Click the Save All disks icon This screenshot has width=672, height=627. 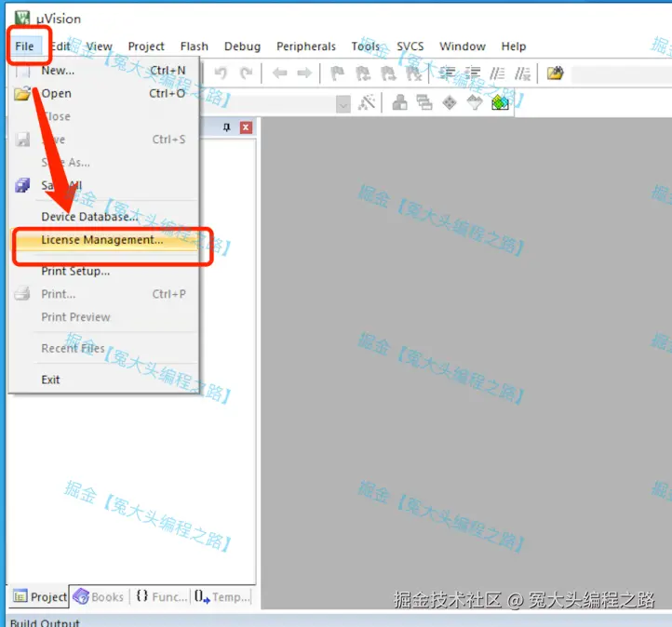[22, 185]
